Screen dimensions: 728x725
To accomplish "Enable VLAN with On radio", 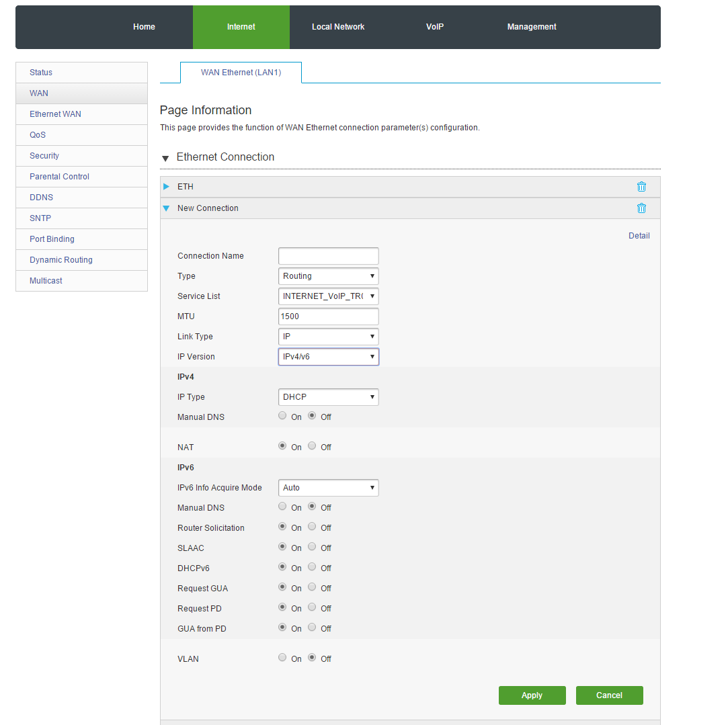I will point(282,657).
